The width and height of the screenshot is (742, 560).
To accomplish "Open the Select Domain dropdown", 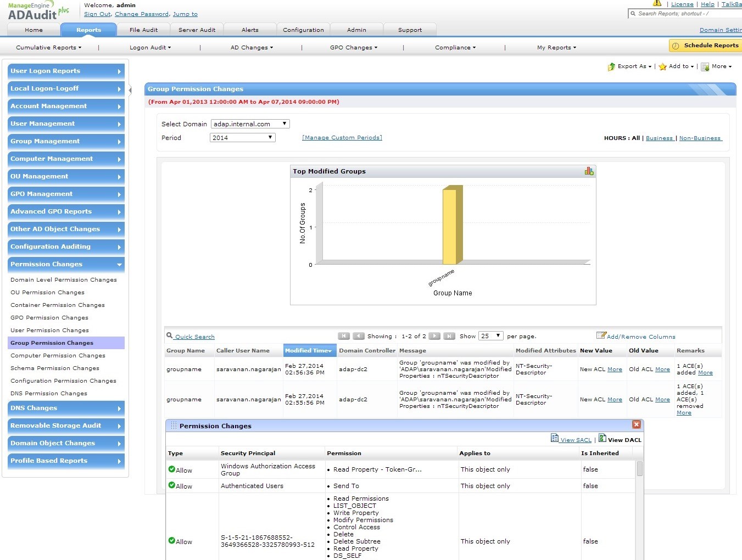I will coord(250,124).
